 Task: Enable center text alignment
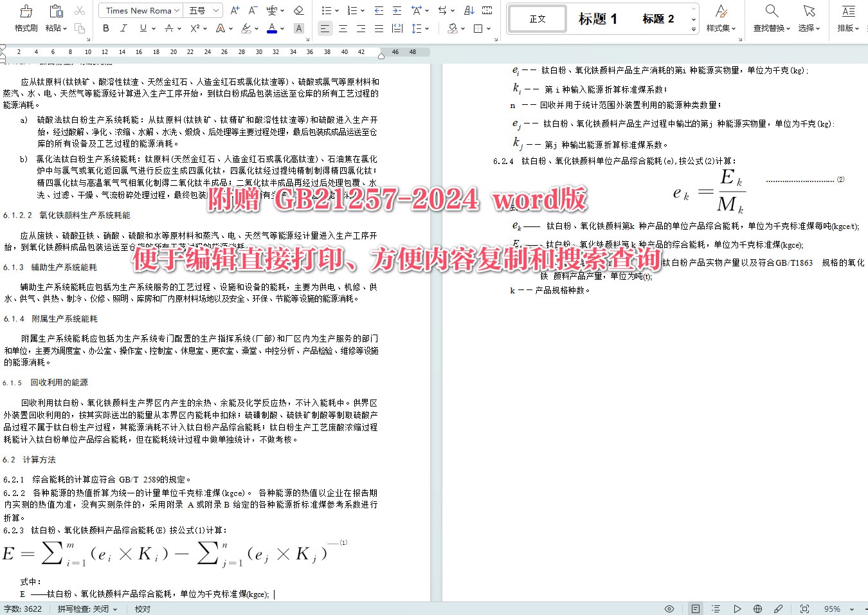(343, 28)
